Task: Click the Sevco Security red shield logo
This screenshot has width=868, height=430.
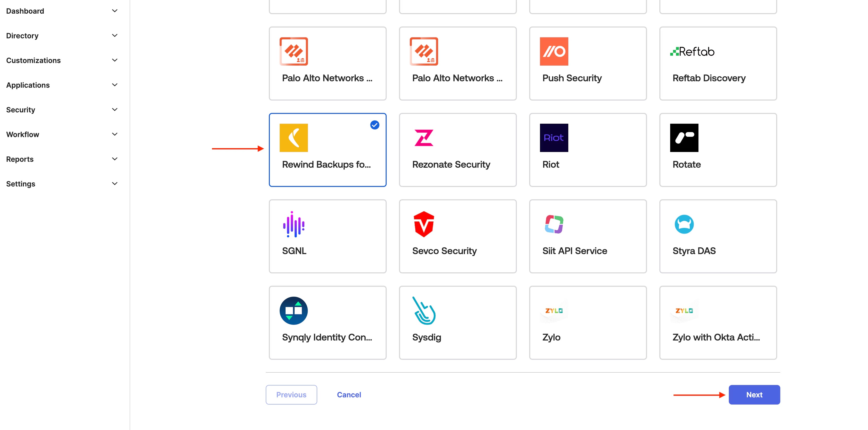Action: pyautogui.click(x=424, y=224)
